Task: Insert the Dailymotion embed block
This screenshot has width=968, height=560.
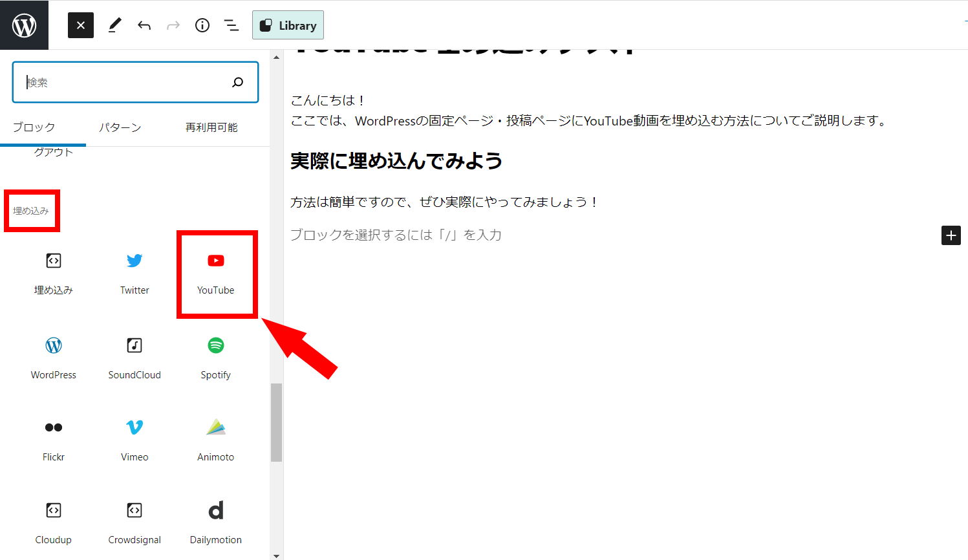Action: click(216, 523)
